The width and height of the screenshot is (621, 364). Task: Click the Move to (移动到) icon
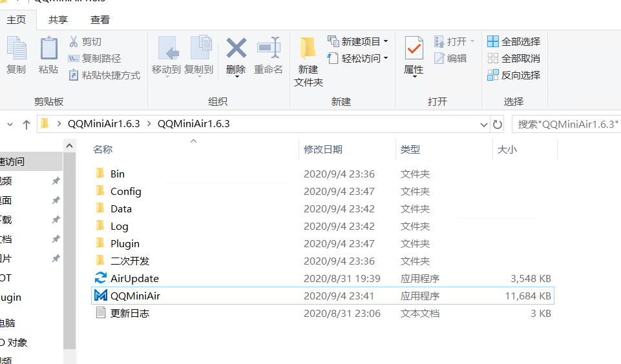(168, 48)
